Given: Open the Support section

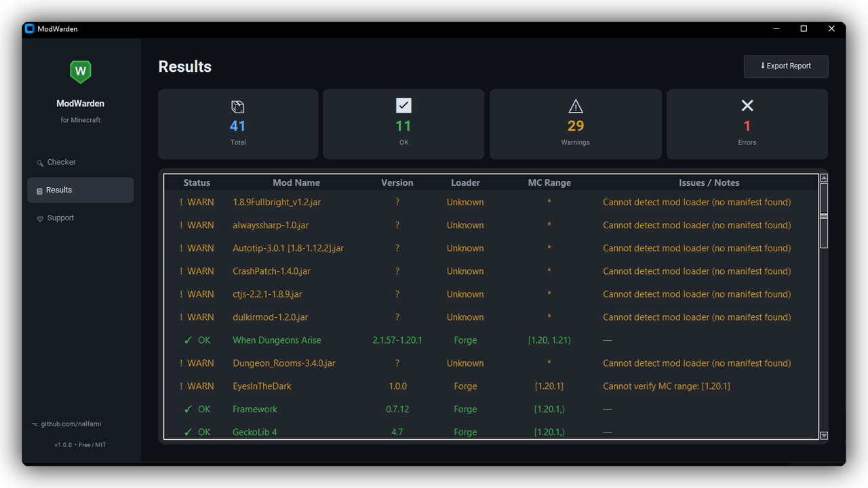Looking at the screenshot, I should point(81,218).
